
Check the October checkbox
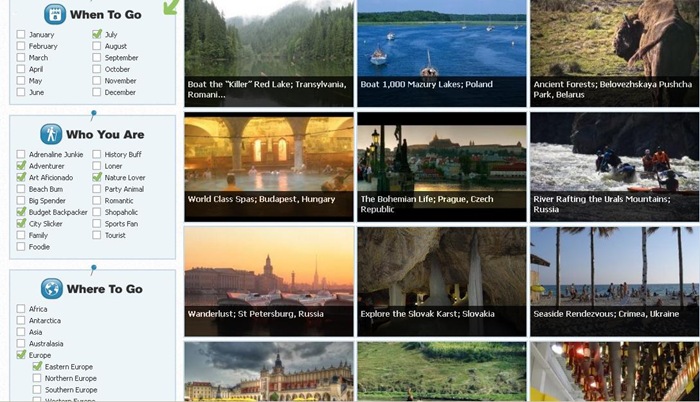pos(96,69)
